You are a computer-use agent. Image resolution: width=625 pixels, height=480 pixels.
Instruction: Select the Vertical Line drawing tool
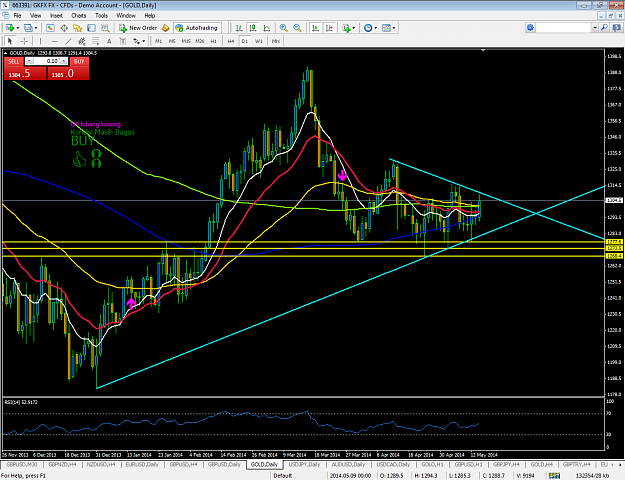point(40,41)
